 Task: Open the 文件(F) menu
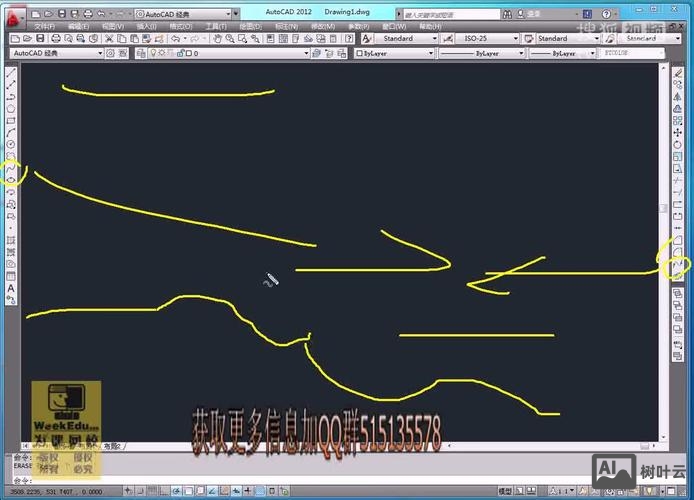(x=45, y=26)
